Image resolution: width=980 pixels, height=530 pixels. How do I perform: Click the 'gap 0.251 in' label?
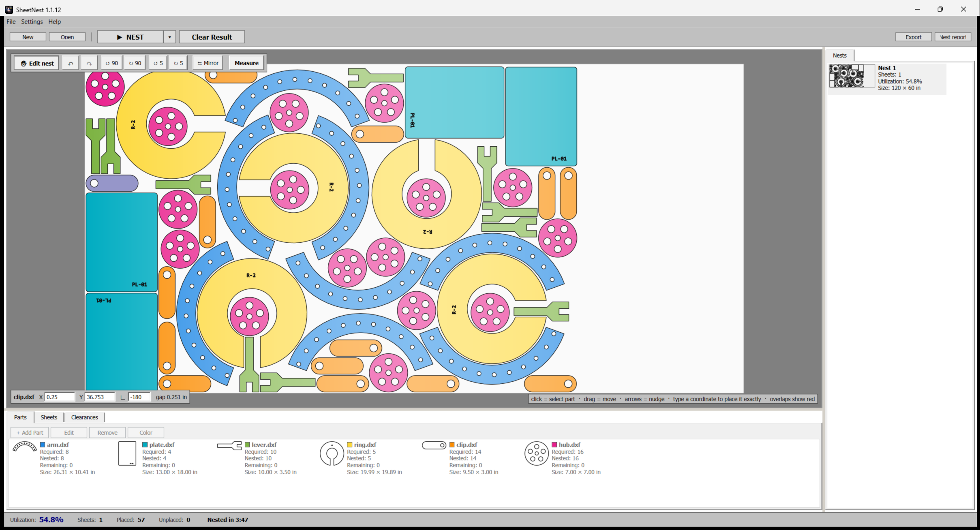point(171,397)
